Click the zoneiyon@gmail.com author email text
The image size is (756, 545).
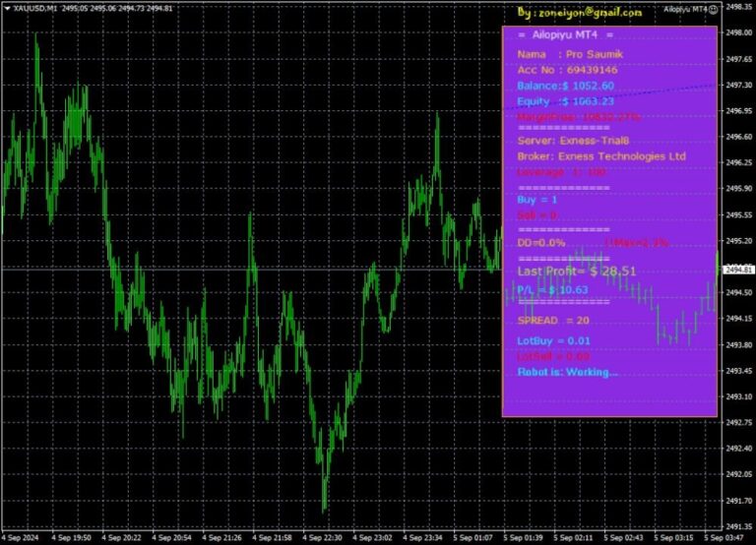[580, 13]
